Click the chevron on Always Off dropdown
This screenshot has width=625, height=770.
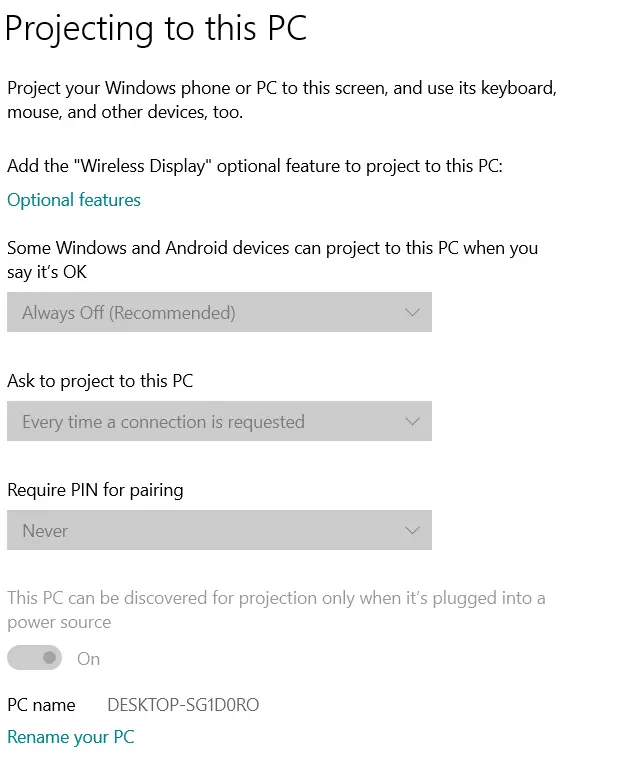[x=412, y=313]
